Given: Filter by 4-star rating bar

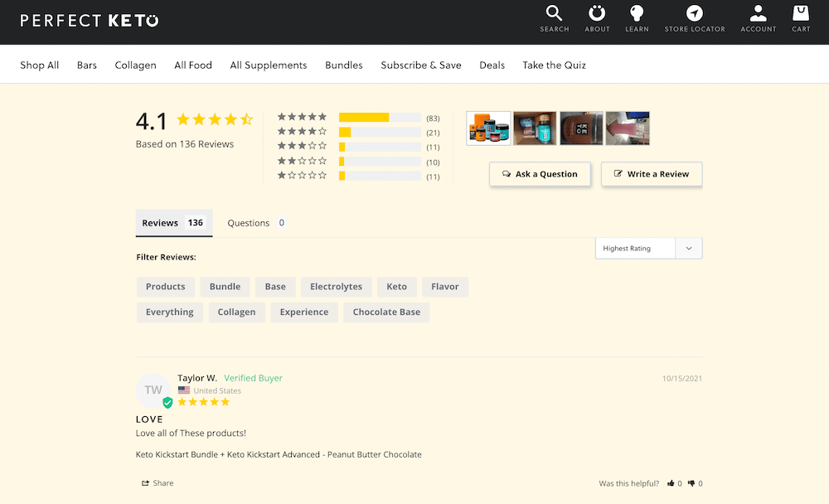Looking at the screenshot, I should pos(380,132).
